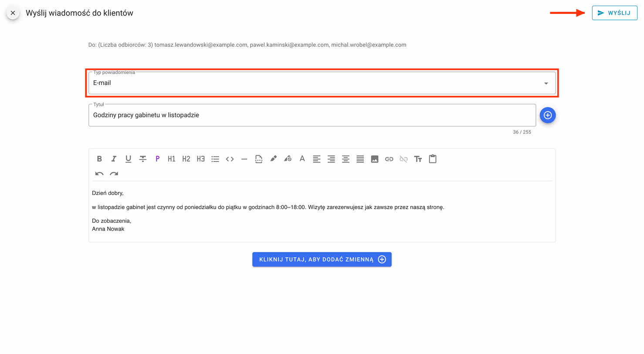Click into the message body text
644x354 pixels.
click(x=268, y=208)
